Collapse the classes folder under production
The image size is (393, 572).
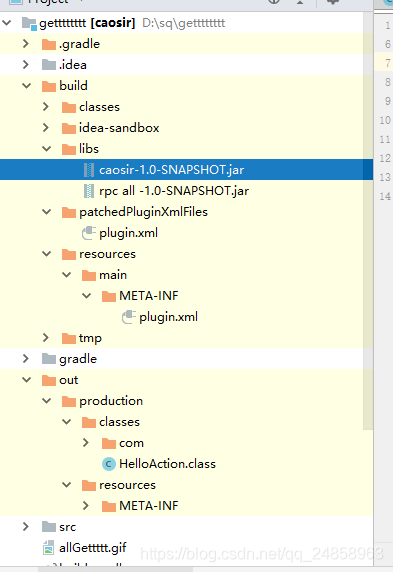(x=66, y=422)
